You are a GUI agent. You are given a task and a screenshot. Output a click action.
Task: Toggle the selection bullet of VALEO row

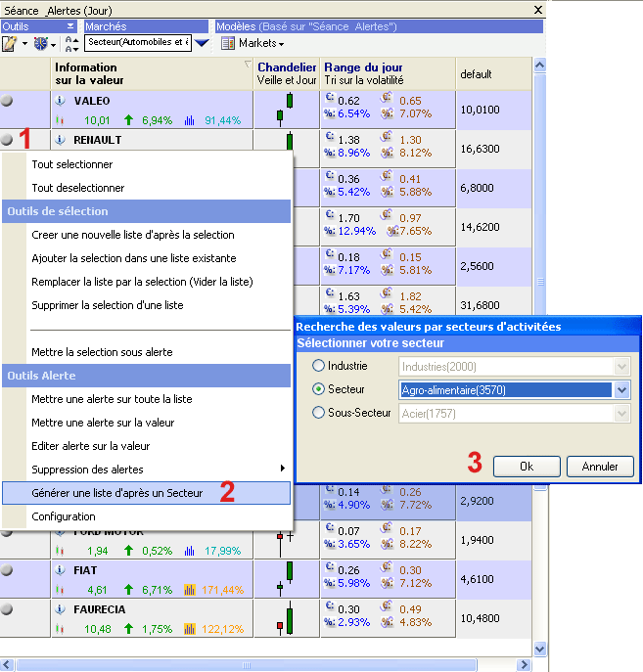(7, 101)
